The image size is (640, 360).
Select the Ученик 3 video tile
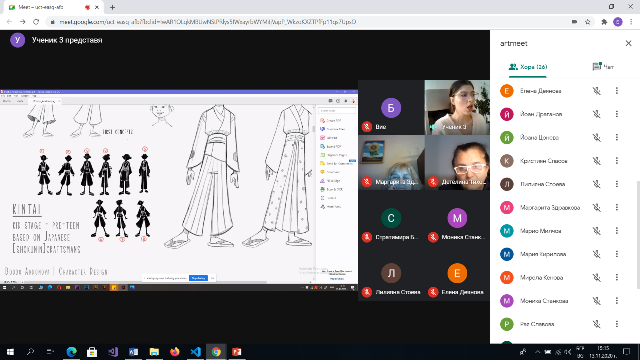[x=457, y=107]
